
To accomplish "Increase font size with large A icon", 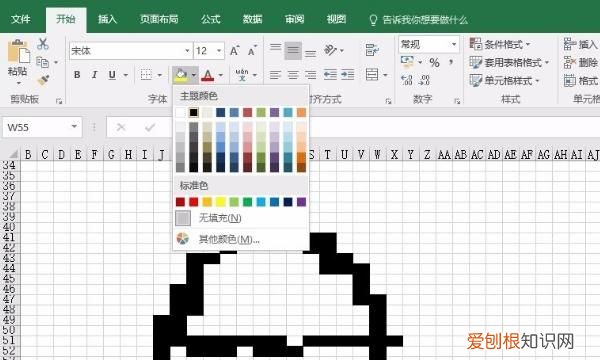I will pos(235,50).
